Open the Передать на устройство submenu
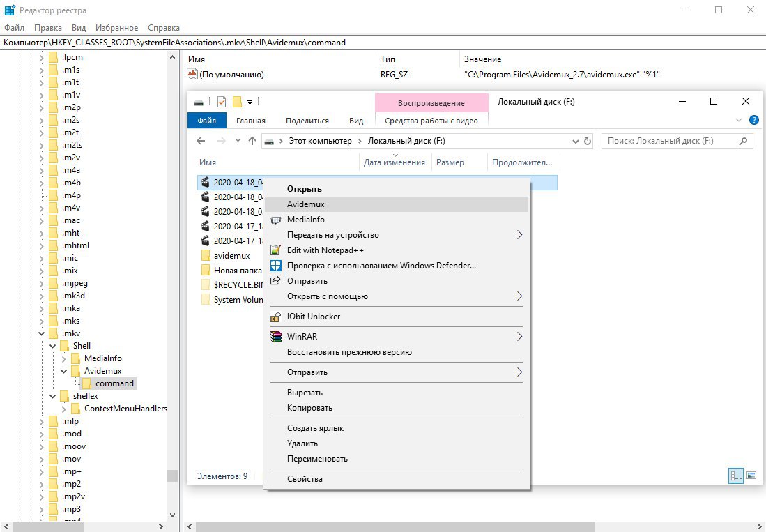This screenshot has height=532, width=766. 396,235
